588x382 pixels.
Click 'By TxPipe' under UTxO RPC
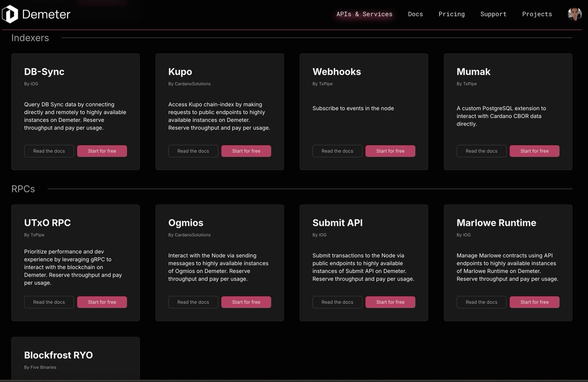click(x=34, y=235)
